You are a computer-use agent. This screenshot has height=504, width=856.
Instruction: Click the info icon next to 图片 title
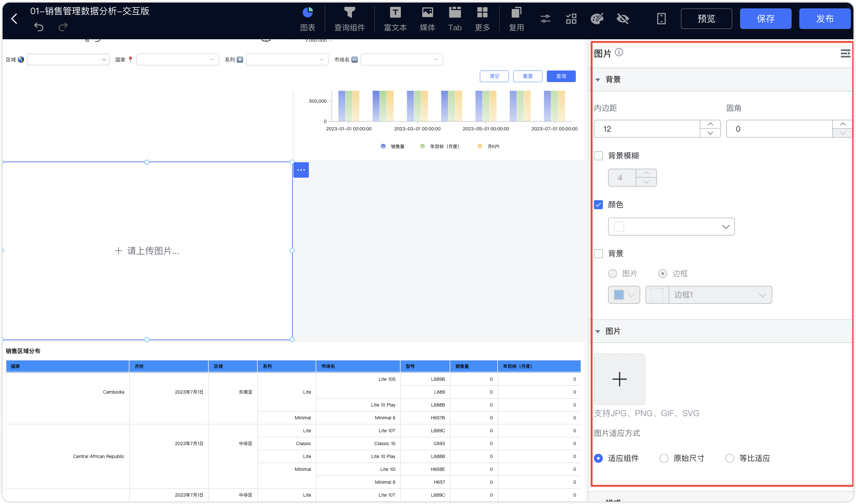click(619, 52)
